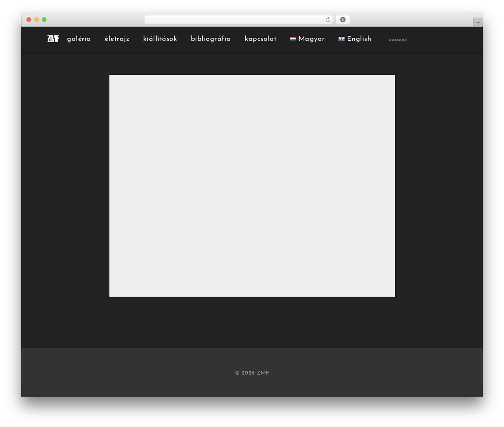Open the bibliográfia page
Screen dimensions: 504x427
(211, 39)
